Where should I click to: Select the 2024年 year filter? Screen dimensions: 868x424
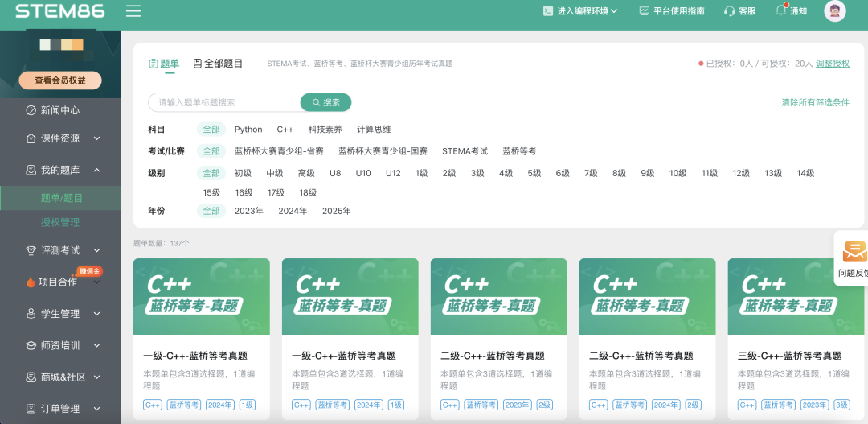pos(293,212)
